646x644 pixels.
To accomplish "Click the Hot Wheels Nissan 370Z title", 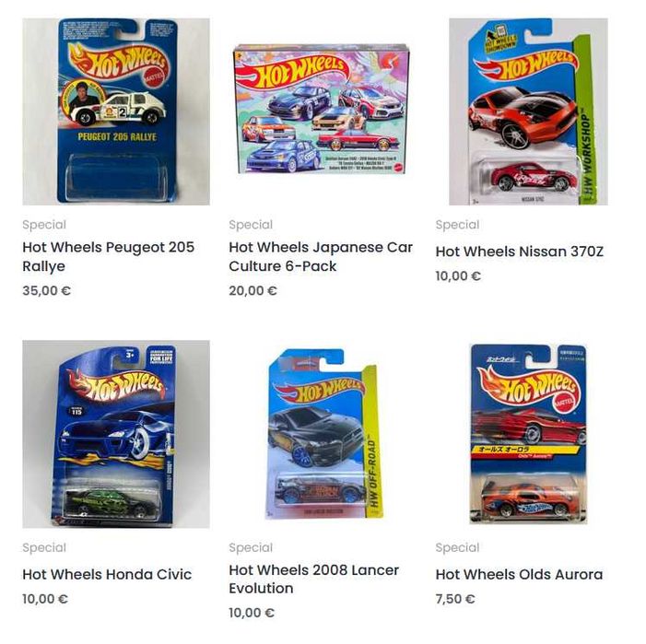I will tap(519, 252).
